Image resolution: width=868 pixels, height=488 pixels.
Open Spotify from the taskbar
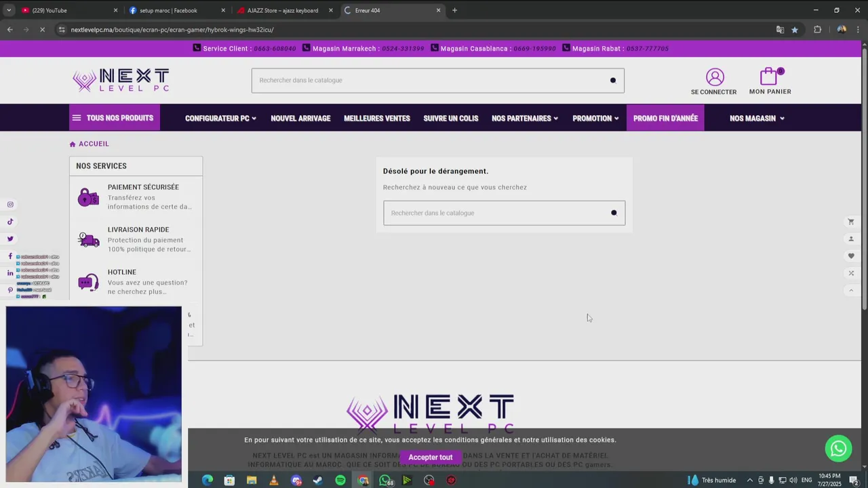(x=340, y=481)
